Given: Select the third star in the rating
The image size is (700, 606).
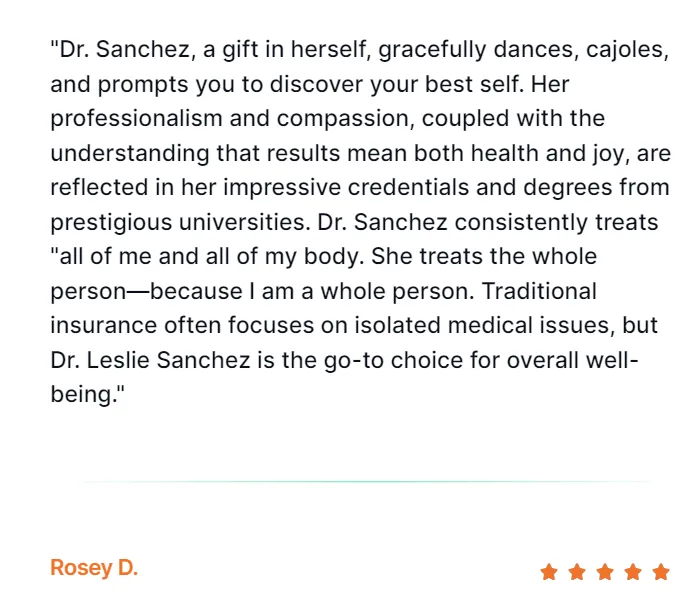Looking at the screenshot, I should pos(604,572).
